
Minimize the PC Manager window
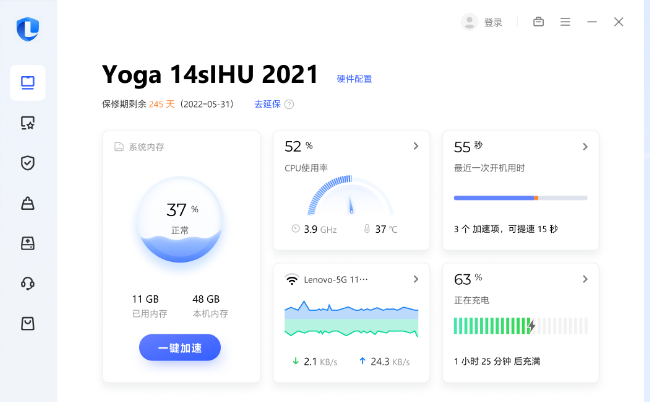[592, 22]
